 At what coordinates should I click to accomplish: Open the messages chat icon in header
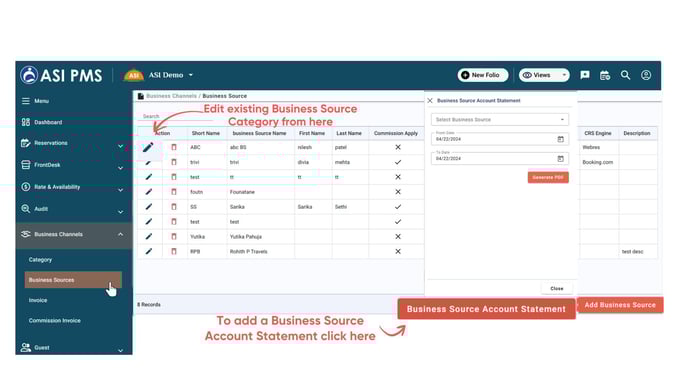coord(584,75)
